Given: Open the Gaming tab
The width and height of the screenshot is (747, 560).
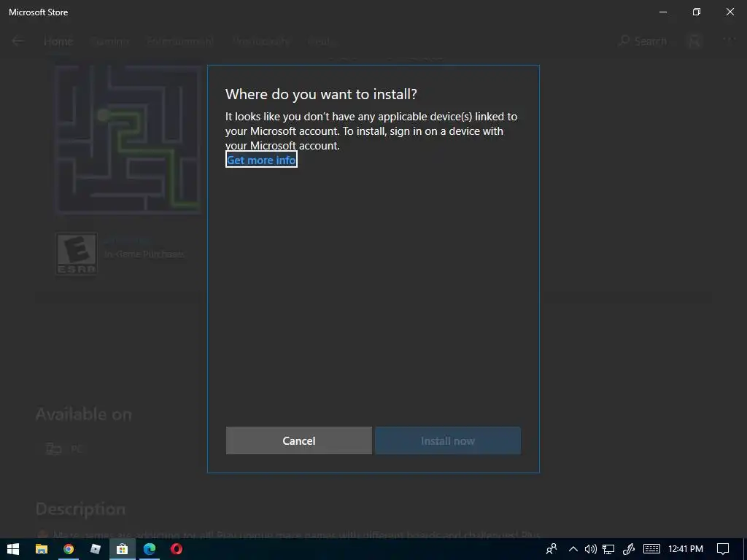Looking at the screenshot, I should coord(109,42).
